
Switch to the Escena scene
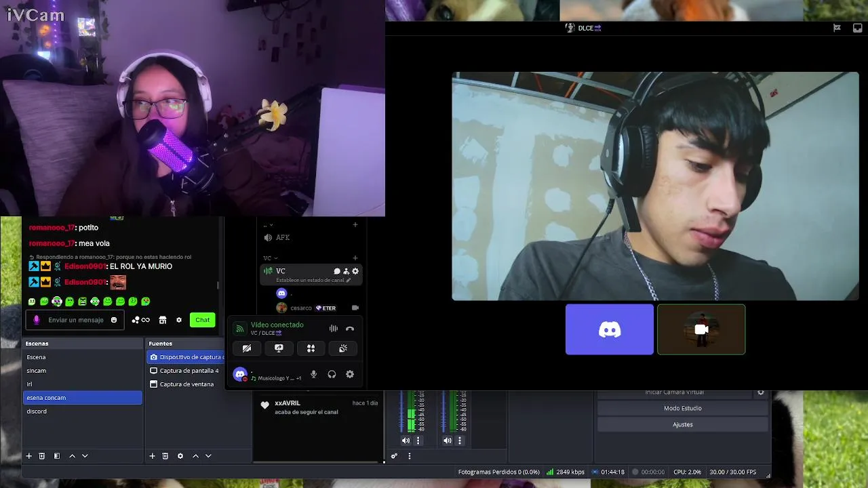(x=82, y=357)
